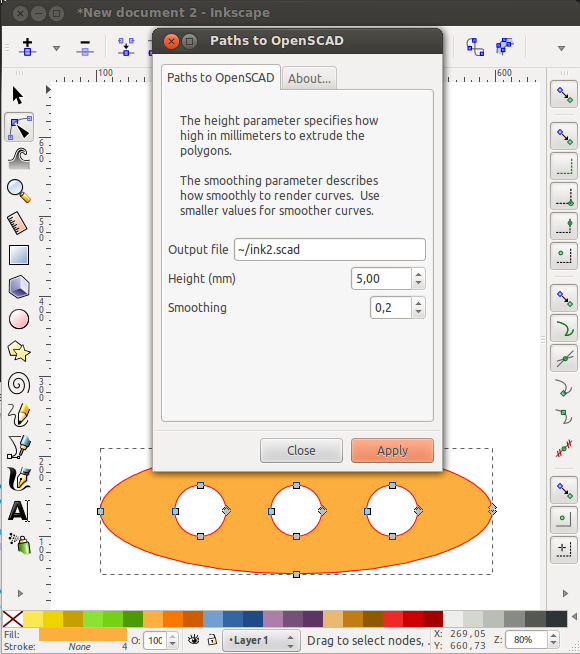This screenshot has width=580, height=654.
Task: Click the Insert new nodes icon
Action: [28, 47]
